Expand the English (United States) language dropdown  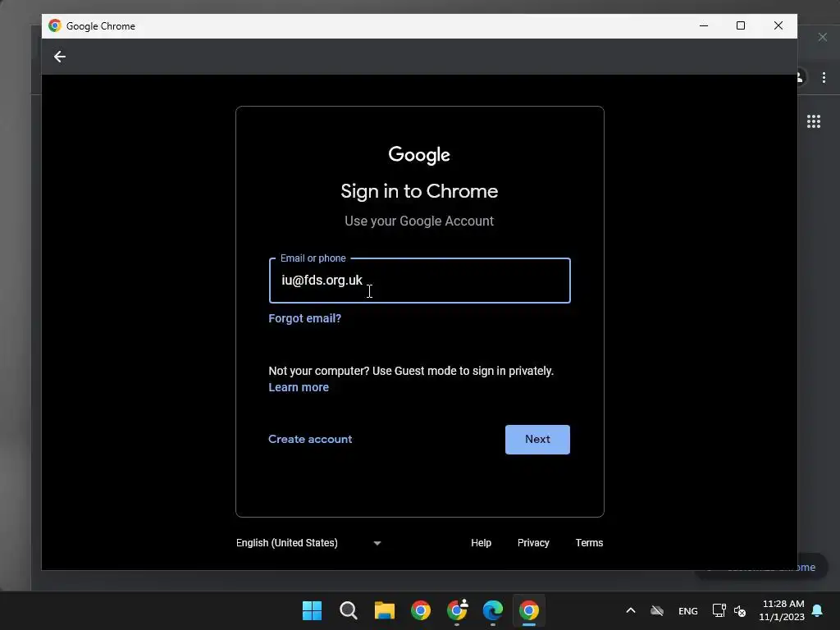coord(308,543)
